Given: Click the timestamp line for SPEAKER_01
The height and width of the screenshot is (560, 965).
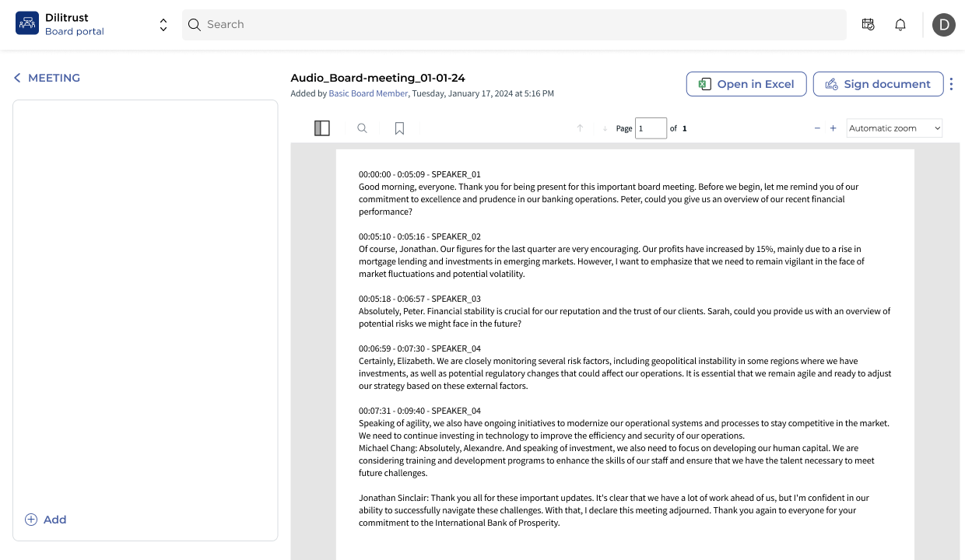Looking at the screenshot, I should [419, 174].
